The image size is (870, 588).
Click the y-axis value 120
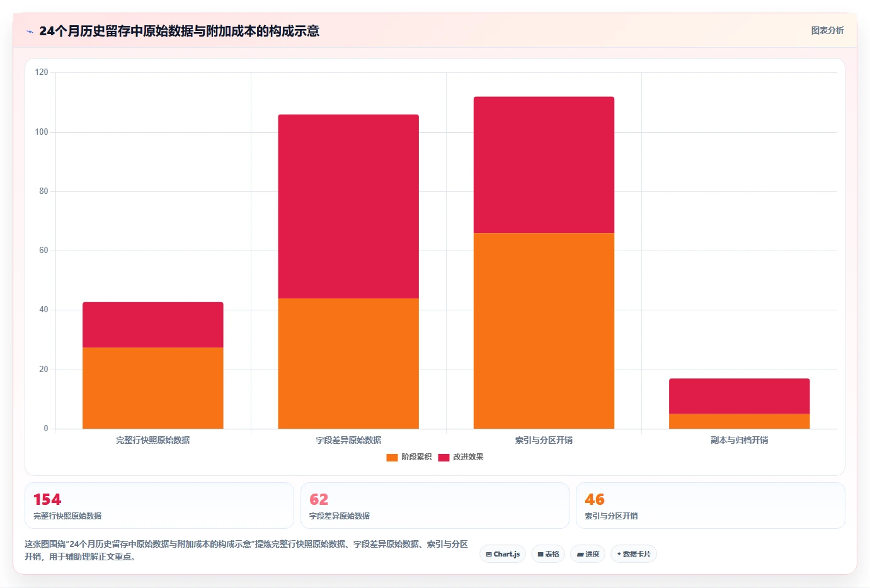pos(42,72)
